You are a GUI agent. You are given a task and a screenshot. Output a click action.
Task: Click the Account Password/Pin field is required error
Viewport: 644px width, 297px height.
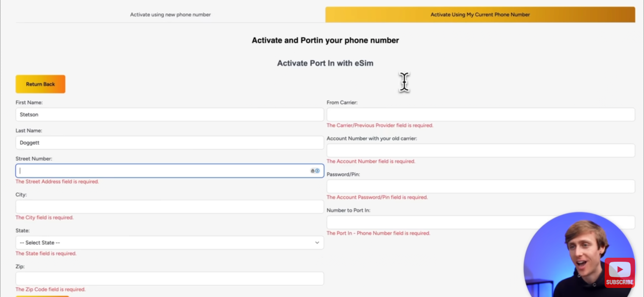pos(377,197)
